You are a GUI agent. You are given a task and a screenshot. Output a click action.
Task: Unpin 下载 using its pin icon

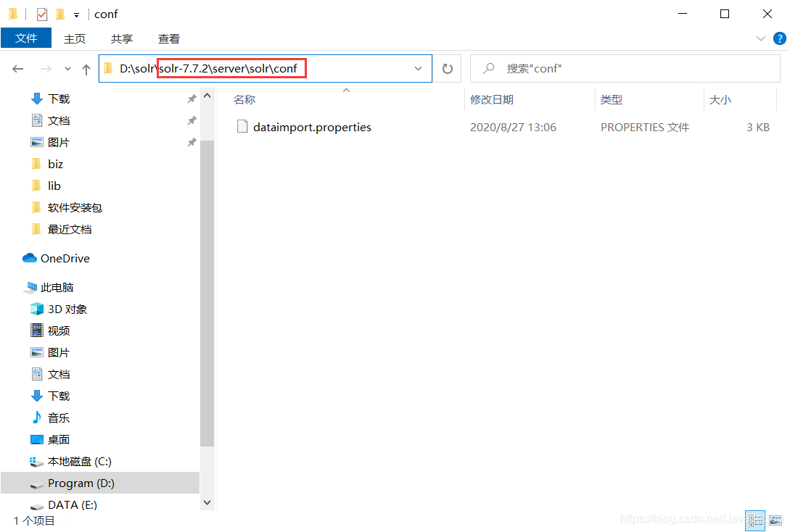tap(192, 99)
